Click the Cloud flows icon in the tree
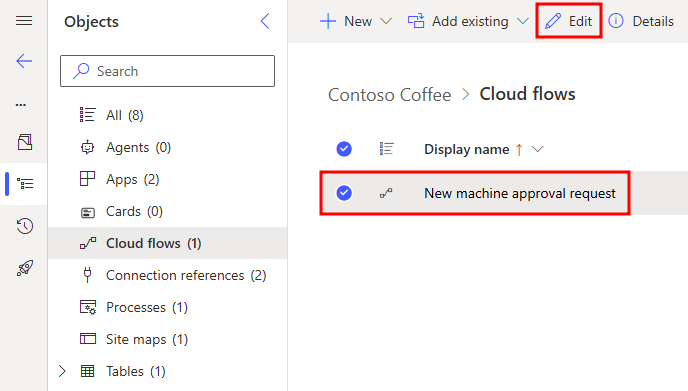The image size is (688, 391). pos(88,243)
